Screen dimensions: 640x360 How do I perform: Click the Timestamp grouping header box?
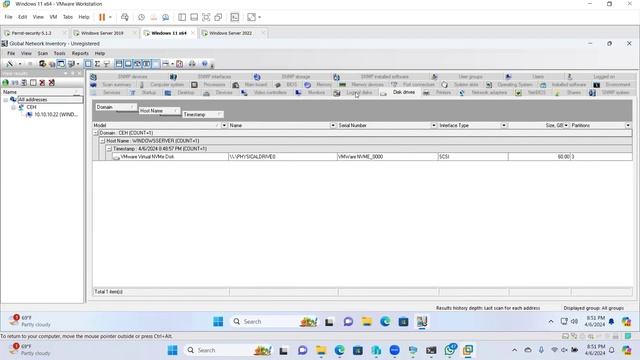pyautogui.click(x=203, y=115)
